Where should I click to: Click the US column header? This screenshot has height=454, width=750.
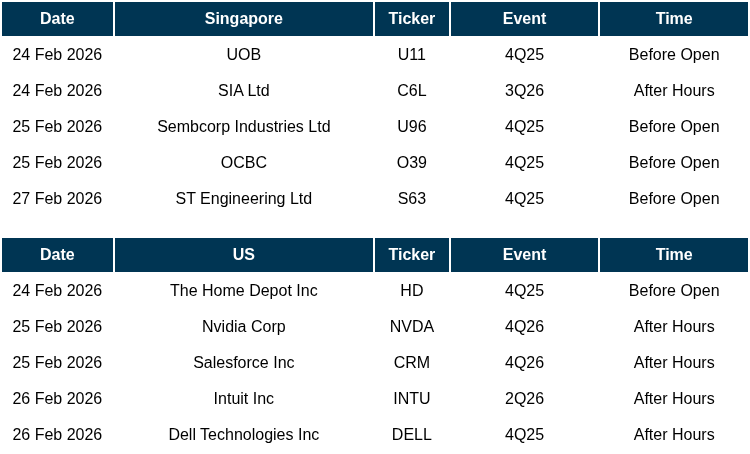click(x=244, y=255)
